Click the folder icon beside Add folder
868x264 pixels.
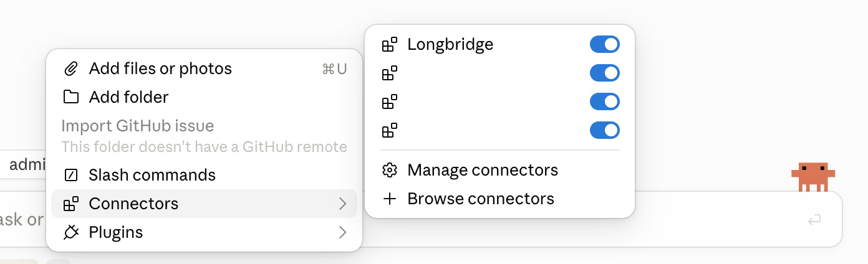(71, 97)
